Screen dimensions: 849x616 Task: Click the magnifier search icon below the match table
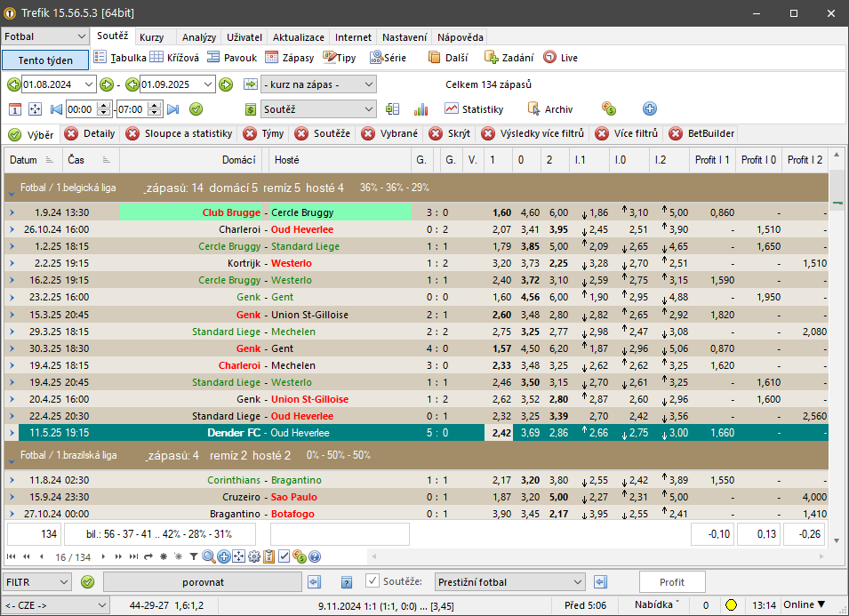[208, 556]
